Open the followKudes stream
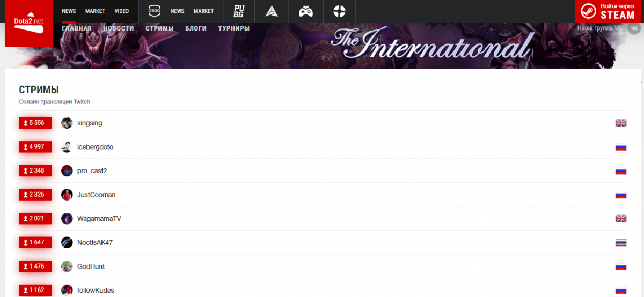Viewport: 644px width, 297px height. 96,290
